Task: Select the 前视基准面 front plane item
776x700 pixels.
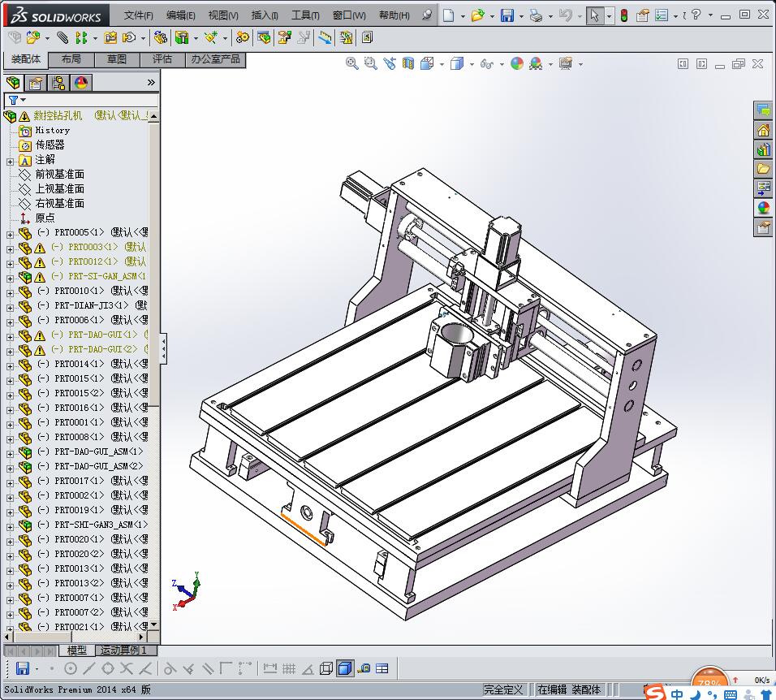Action: [x=59, y=175]
